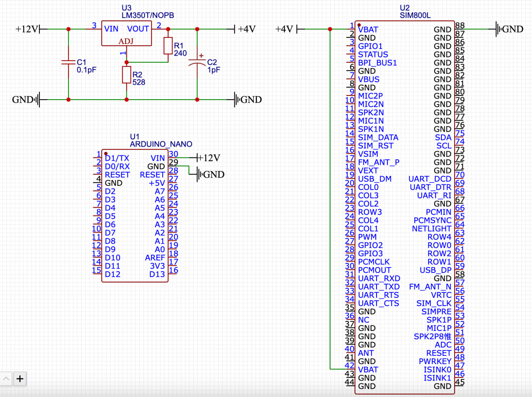
Task: Select SIM800L pin UART_RXD
Action: pos(379,279)
